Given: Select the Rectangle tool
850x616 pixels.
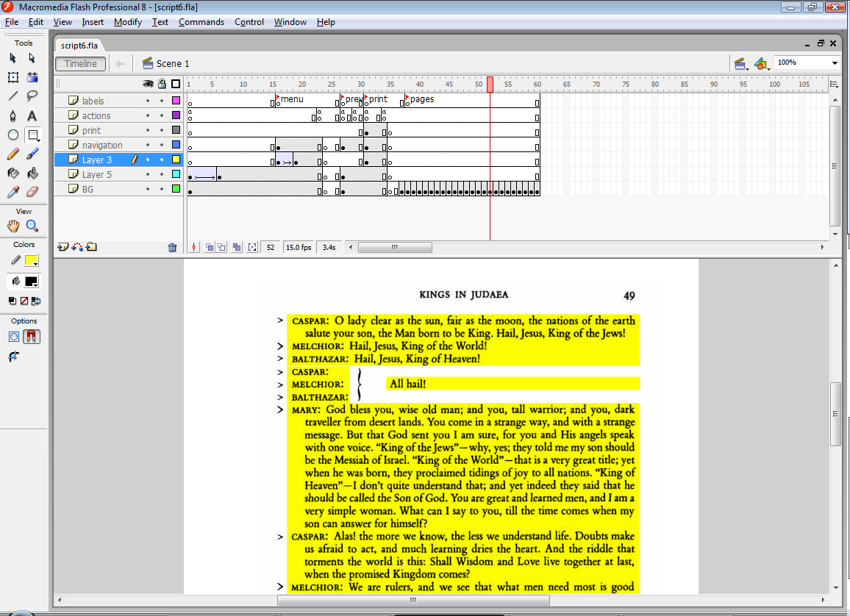Looking at the screenshot, I should [x=32, y=135].
